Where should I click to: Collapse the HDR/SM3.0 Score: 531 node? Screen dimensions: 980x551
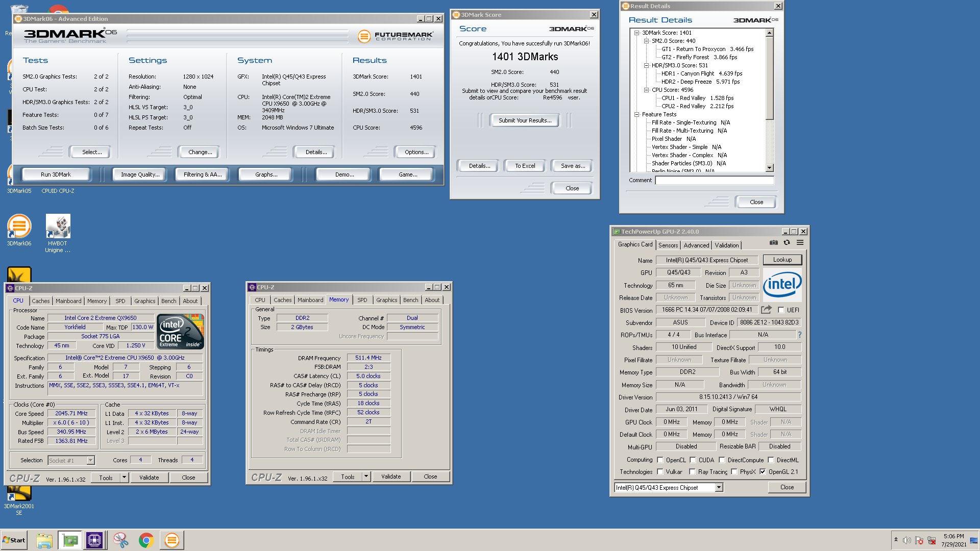646,65
